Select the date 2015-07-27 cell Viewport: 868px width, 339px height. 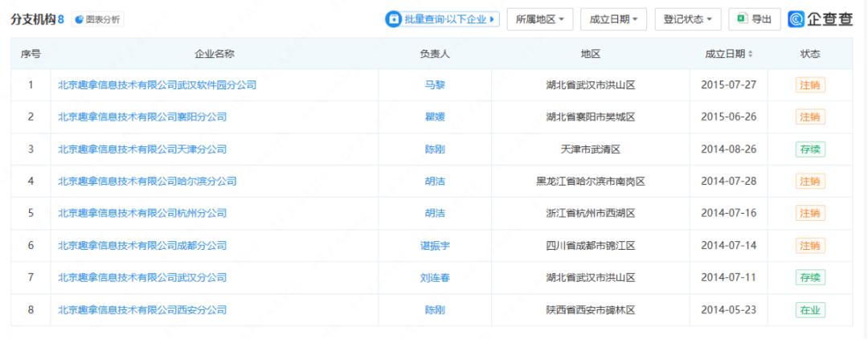point(728,85)
